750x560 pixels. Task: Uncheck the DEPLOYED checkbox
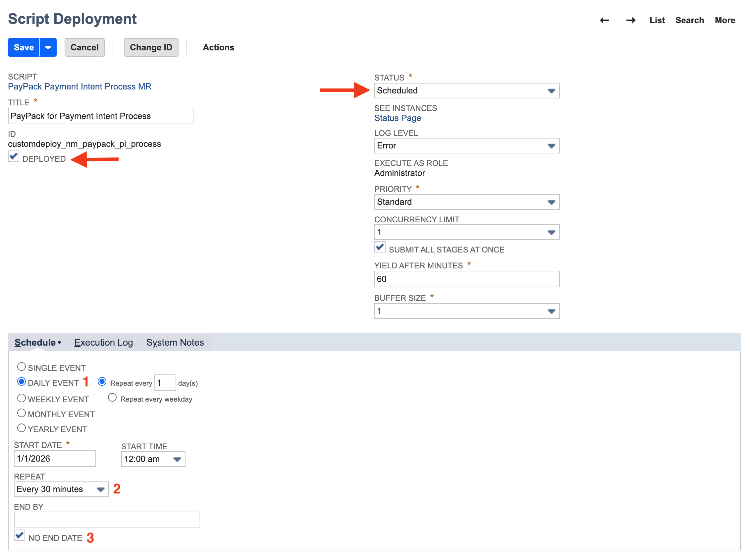13,157
